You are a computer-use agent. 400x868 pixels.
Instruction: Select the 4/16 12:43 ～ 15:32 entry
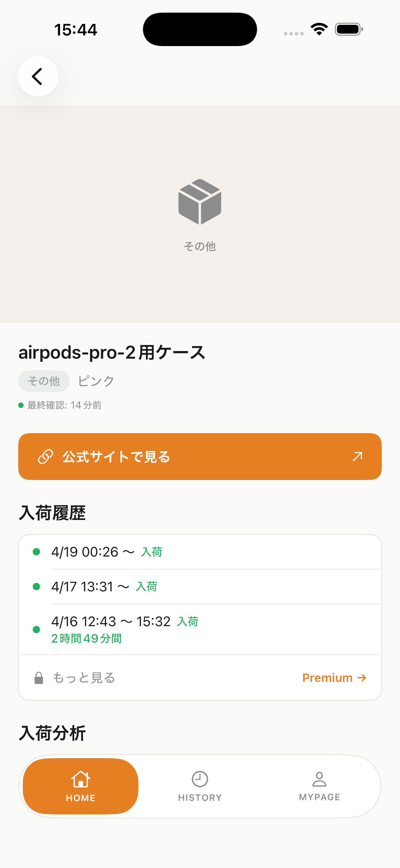[x=200, y=630]
